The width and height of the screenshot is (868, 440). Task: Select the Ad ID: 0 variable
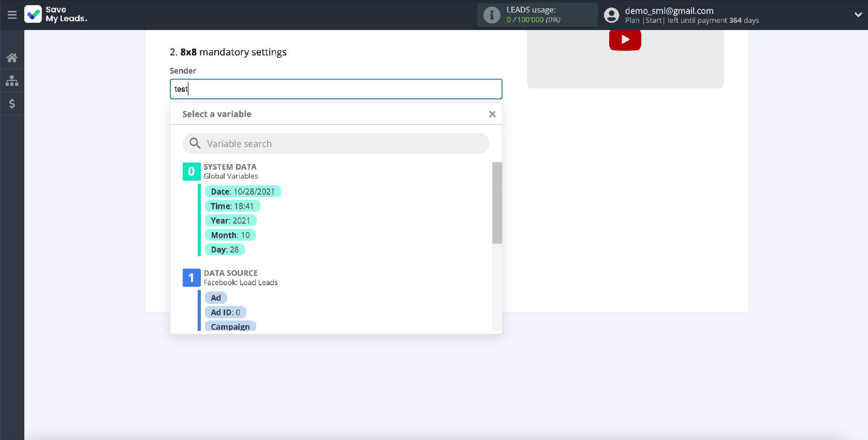pyautogui.click(x=226, y=312)
